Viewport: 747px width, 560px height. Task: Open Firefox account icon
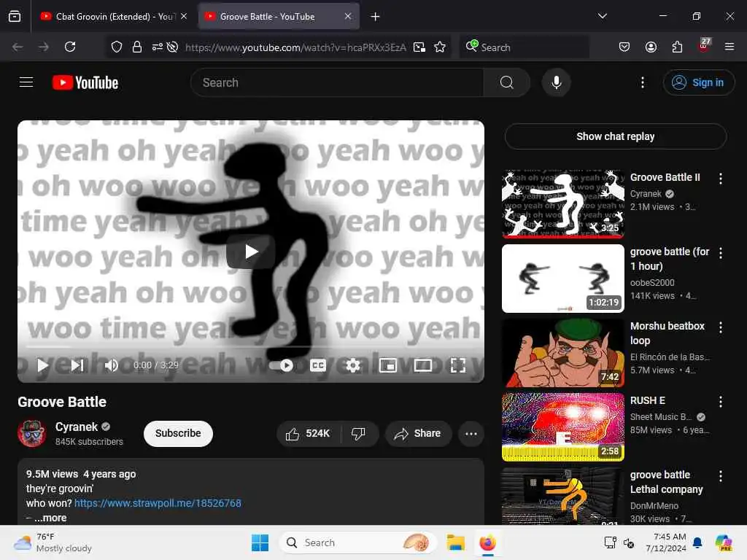click(651, 47)
